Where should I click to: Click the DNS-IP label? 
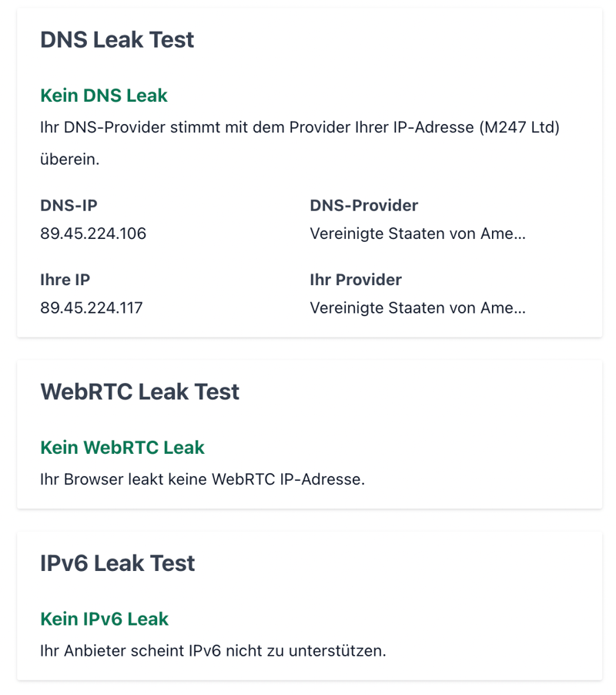click(69, 206)
